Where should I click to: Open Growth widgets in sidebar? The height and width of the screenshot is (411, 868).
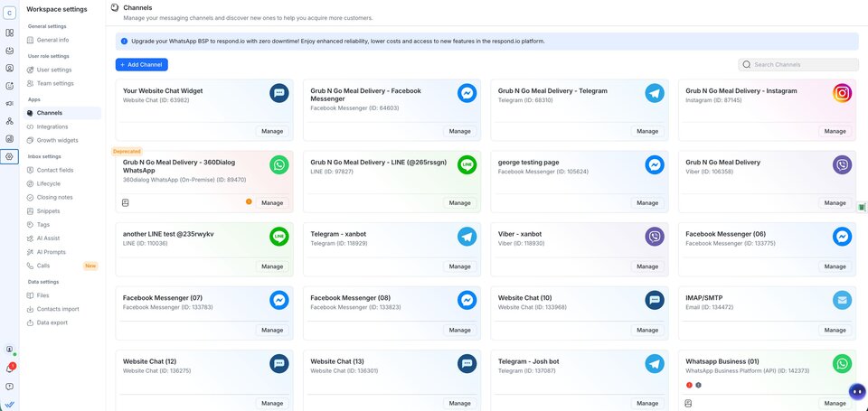[62, 141]
